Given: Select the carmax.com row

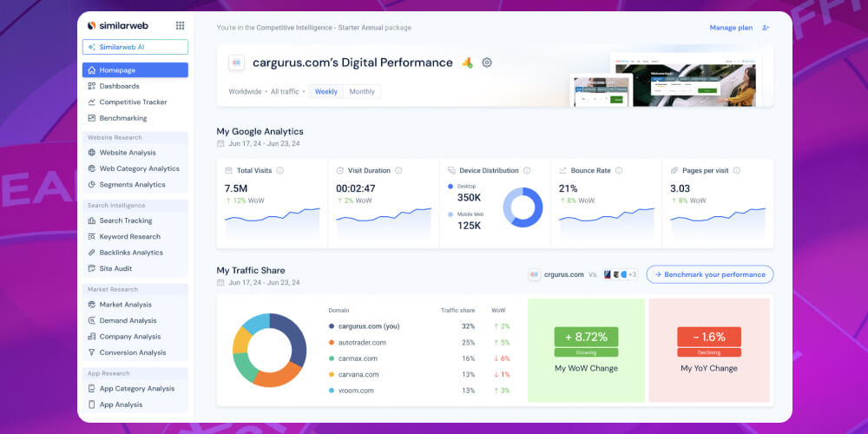Looking at the screenshot, I should 418,358.
